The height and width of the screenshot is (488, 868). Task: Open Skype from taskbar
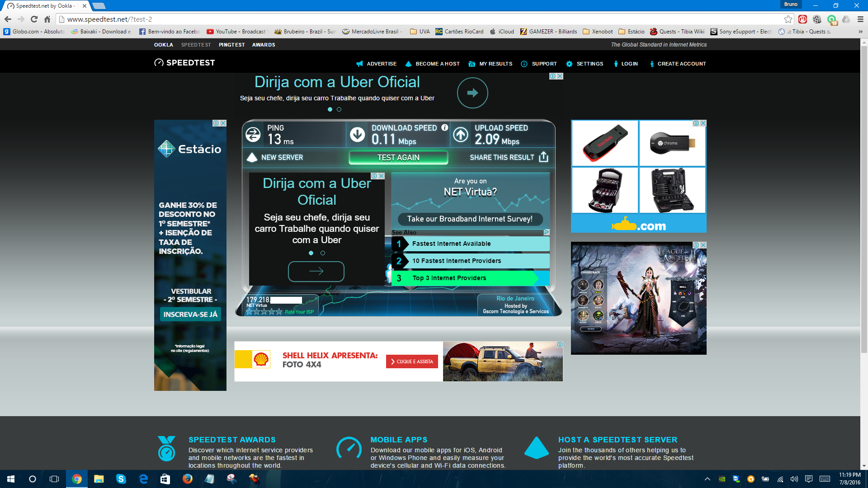tap(121, 479)
